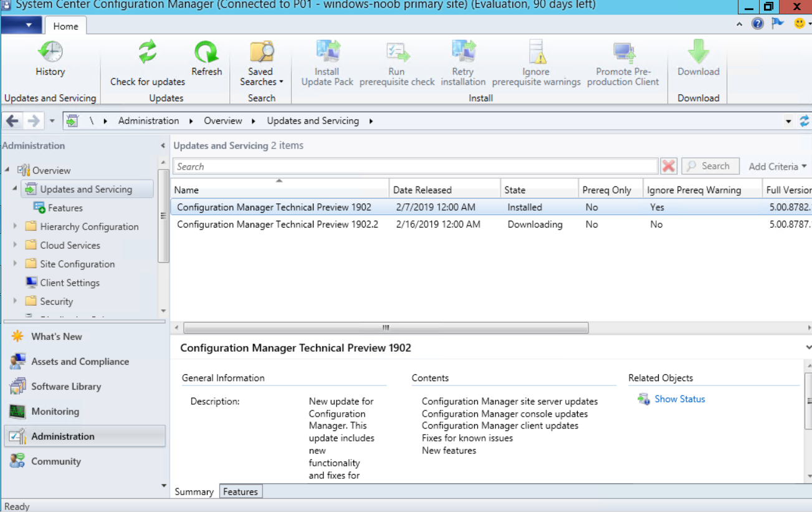Click horizontal scrollbar of the list
This screenshot has width=812, height=512.
(386, 327)
